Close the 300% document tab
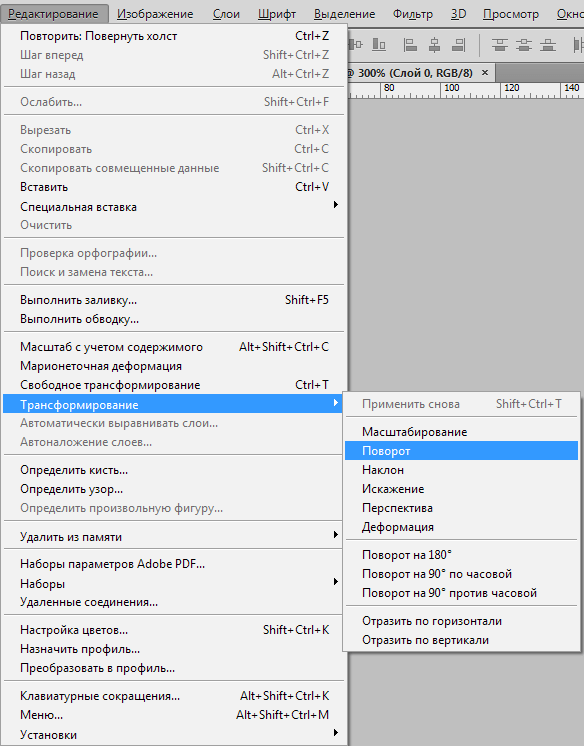This screenshot has height=746, width=584. [485, 73]
